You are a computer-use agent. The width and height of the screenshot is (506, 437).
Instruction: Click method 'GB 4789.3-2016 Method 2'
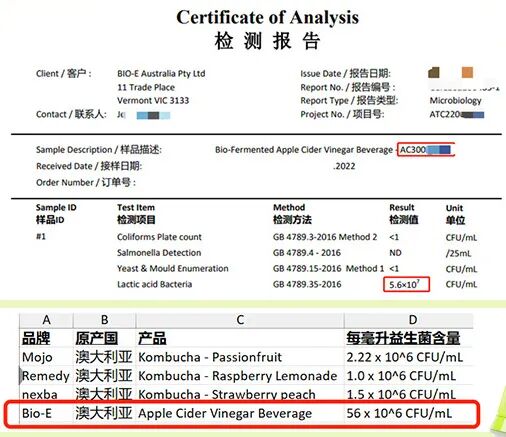click(x=325, y=237)
